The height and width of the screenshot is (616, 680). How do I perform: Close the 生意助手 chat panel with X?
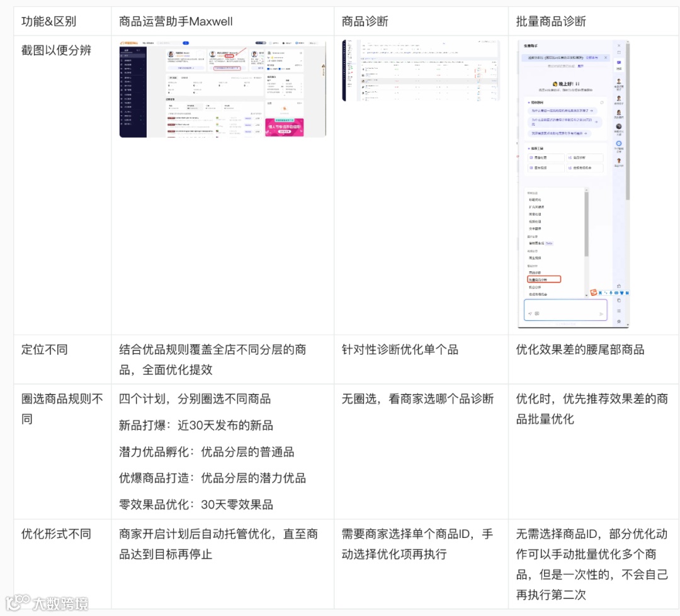coord(619,45)
